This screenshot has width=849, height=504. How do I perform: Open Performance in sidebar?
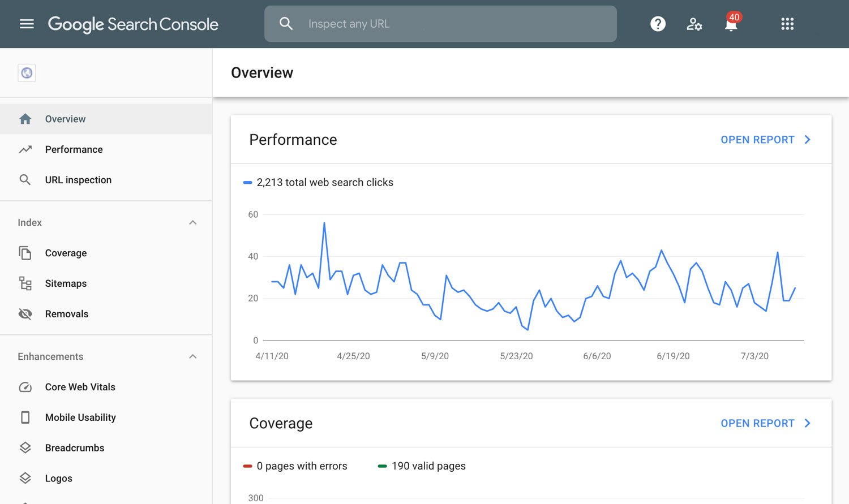click(x=106, y=149)
